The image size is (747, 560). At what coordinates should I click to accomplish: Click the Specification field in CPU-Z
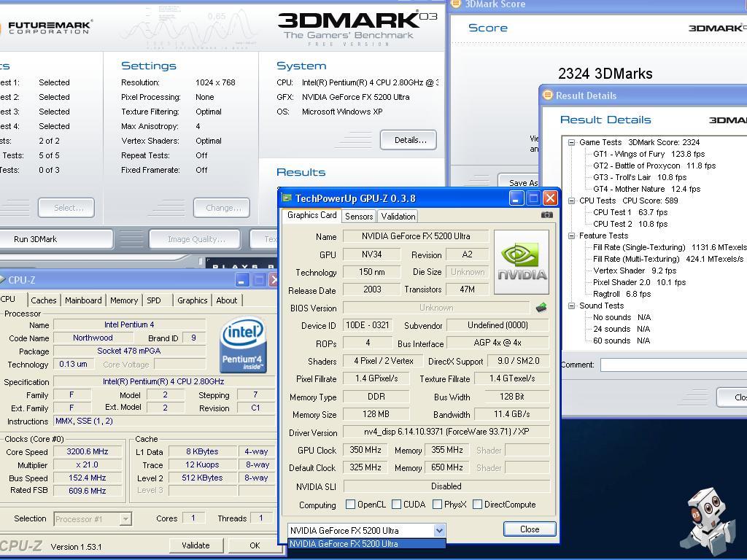coord(163,381)
